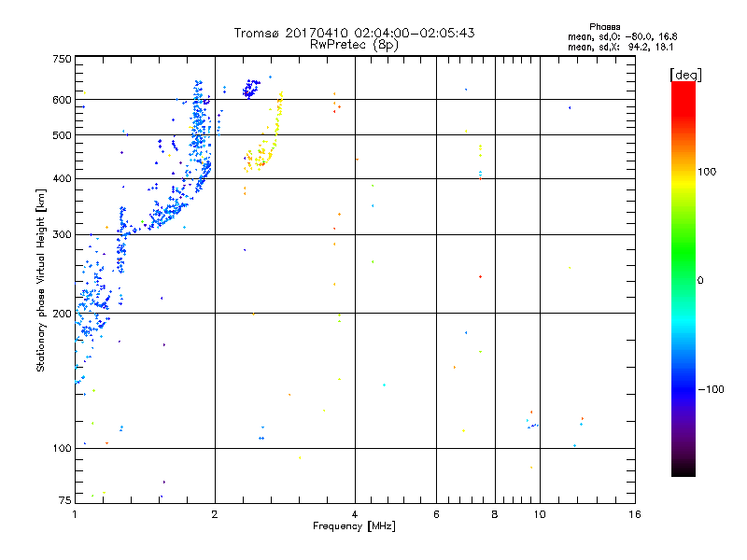Click the "mean, sd,X: 94.2, 18.1" line

click(x=620, y=47)
